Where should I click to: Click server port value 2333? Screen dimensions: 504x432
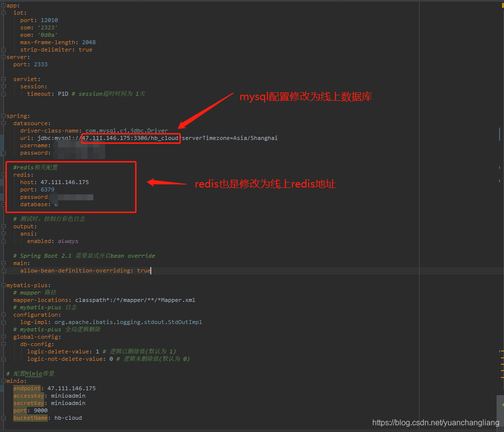click(x=41, y=64)
